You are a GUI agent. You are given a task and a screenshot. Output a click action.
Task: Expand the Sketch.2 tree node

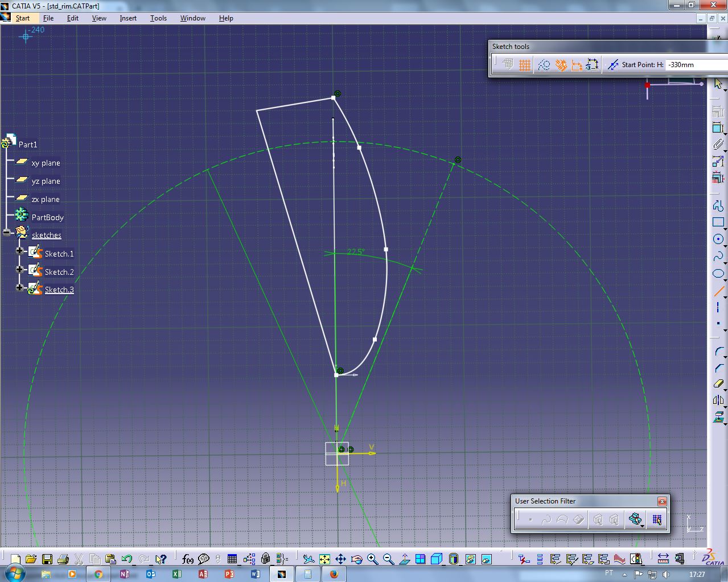click(19, 269)
